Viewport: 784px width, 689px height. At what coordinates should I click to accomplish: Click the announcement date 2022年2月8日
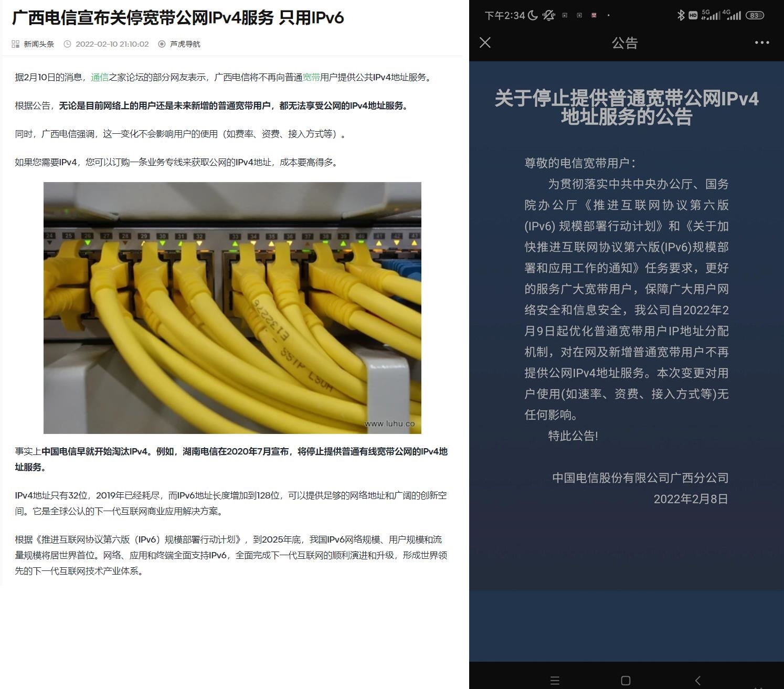point(691,499)
